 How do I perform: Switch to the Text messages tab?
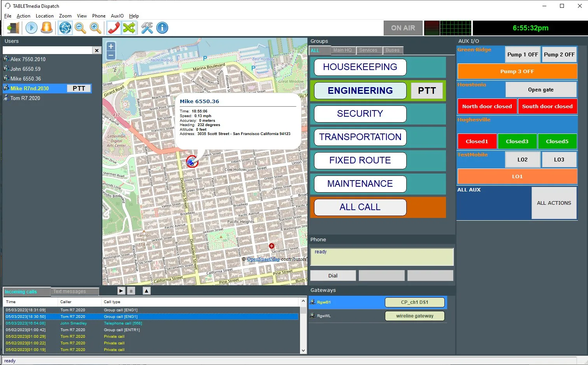(x=74, y=291)
